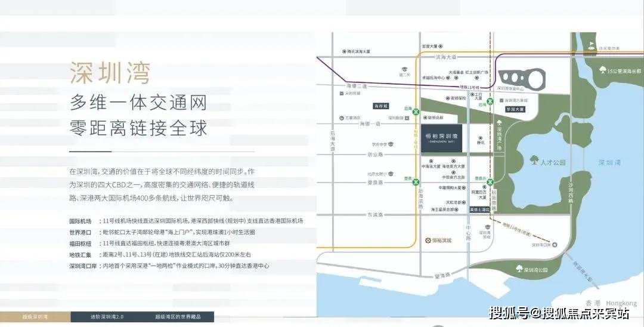The width and height of the screenshot is (644, 327).
Task: Click the 腾讯滨海大厦 location marker
Action: (344, 52)
